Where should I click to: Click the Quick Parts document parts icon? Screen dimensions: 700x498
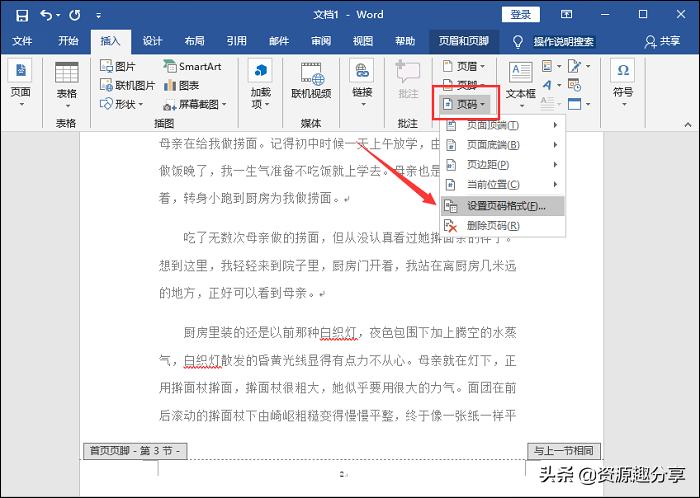pos(552,66)
